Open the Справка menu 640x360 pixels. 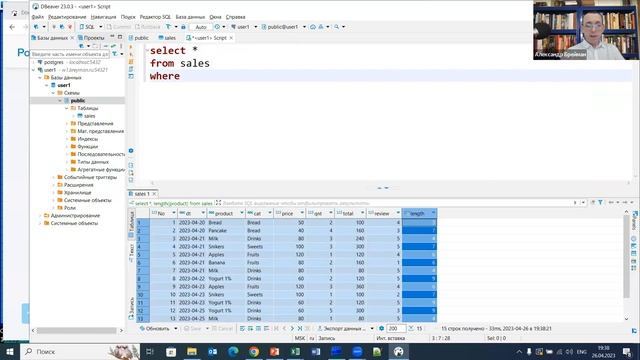click(236, 17)
